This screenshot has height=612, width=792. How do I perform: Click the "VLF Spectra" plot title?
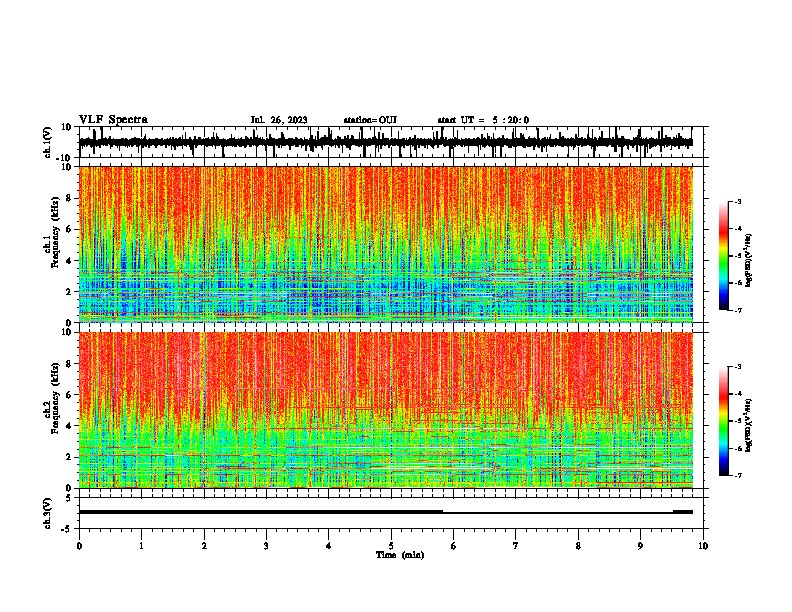pos(113,120)
